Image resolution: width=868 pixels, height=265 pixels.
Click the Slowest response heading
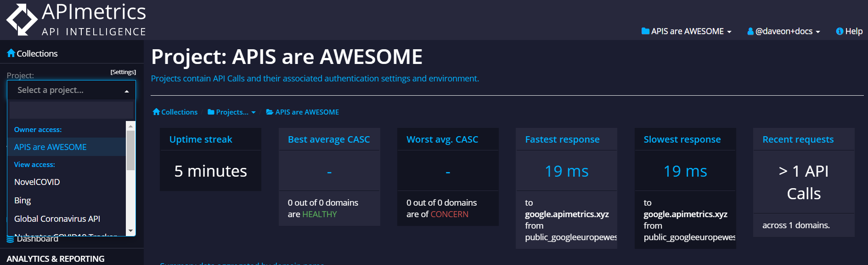point(682,139)
